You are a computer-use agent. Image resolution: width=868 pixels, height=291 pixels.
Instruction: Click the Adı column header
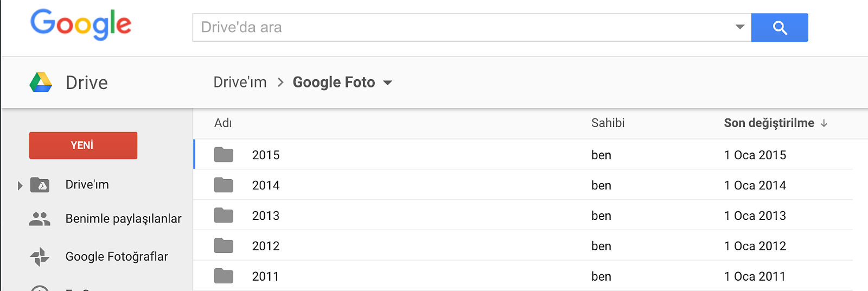[223, 123]
